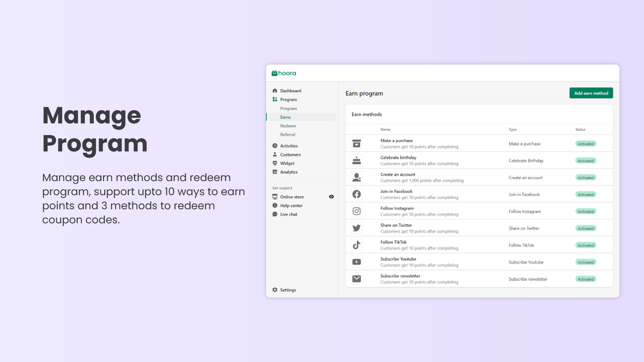This screenshot has width=644, height=362.
Task: Toggle the Activated badge on Follow TikTok
Action: coord(585,245)
